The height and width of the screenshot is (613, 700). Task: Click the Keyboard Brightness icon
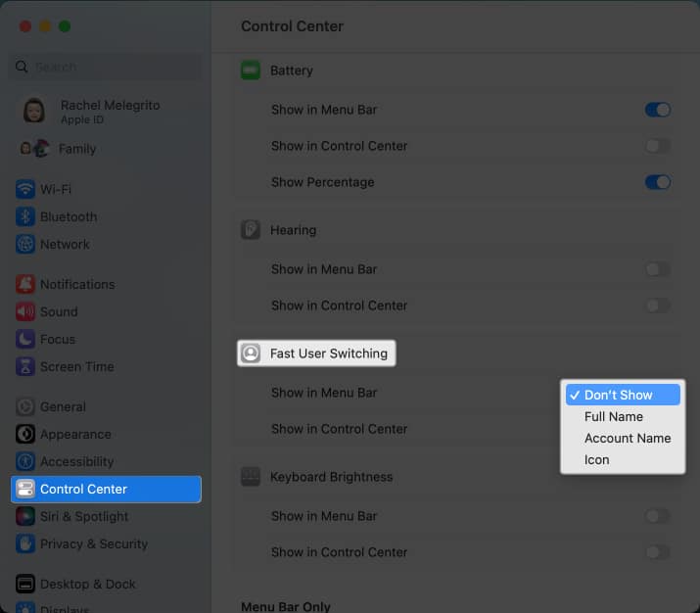pos(251,477)
